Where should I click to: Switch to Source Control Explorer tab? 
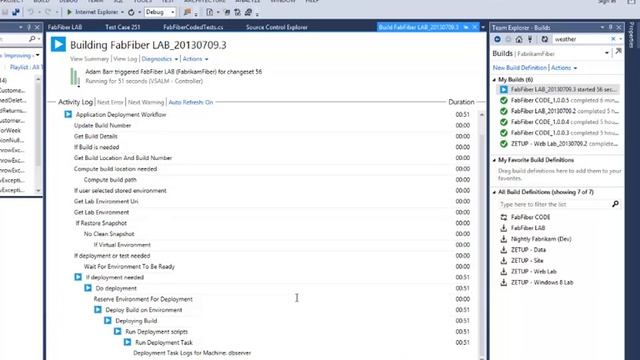[x=277, y=27]
